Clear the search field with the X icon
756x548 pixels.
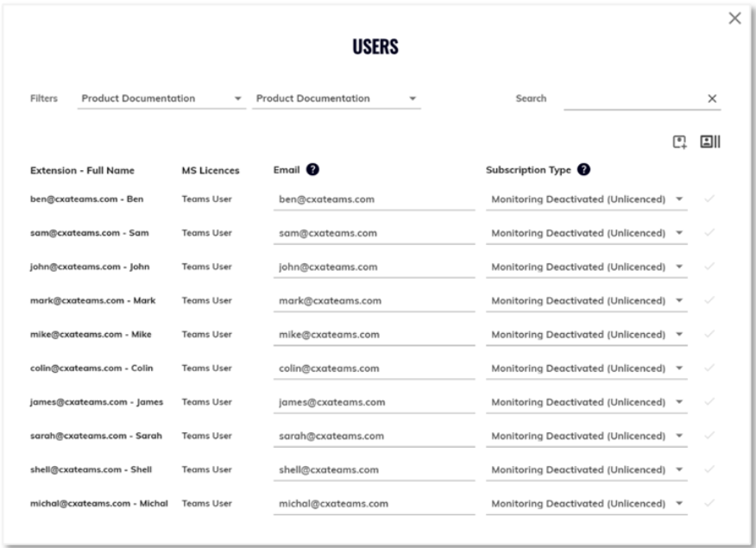click(712, 98)
